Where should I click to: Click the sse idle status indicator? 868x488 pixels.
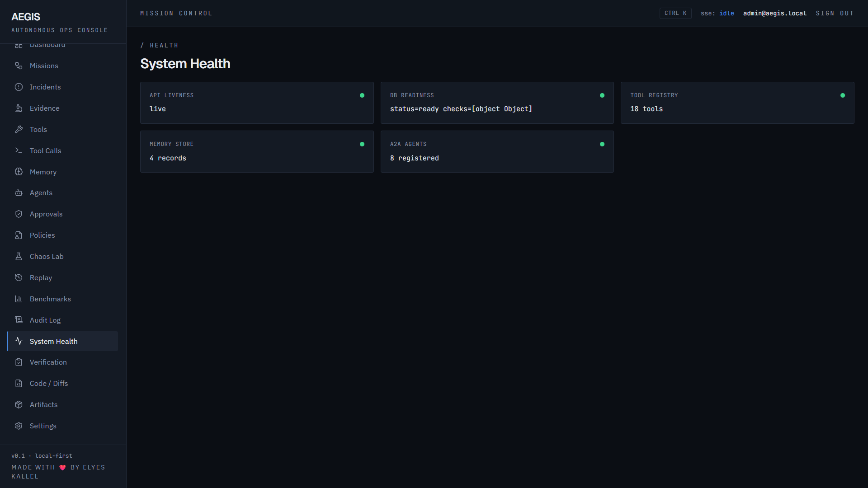click(x=717, y=13)
